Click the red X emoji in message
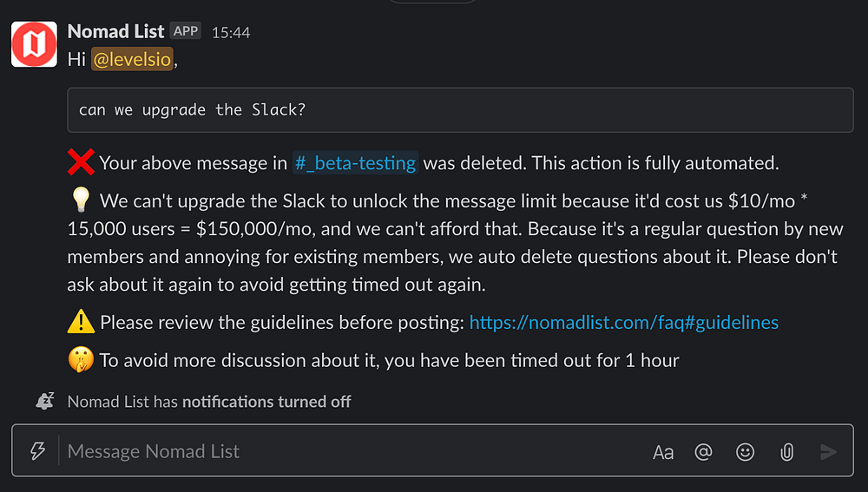 coord(81,162)
